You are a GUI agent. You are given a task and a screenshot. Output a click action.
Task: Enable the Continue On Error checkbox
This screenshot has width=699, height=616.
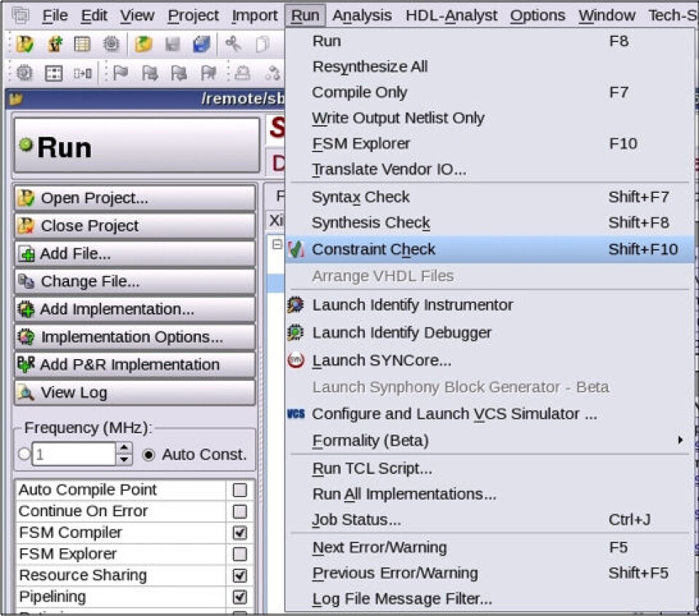tap(240, 511)
